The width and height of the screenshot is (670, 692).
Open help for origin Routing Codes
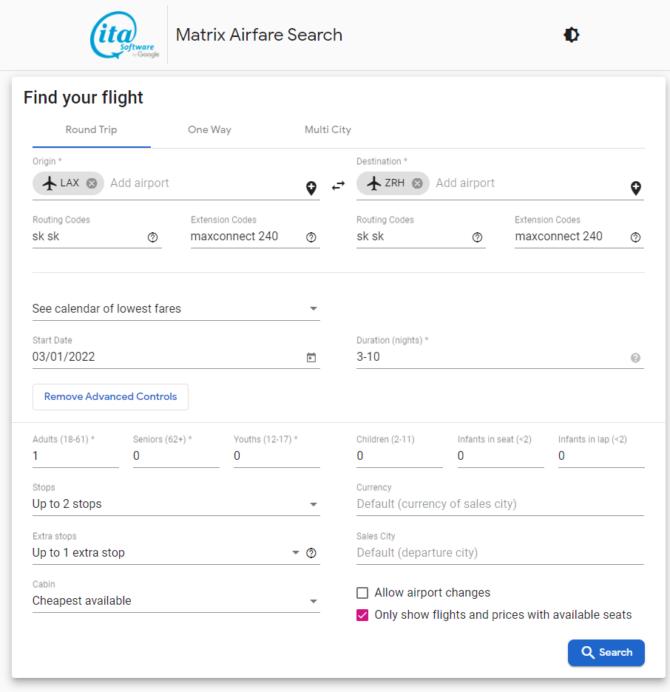coord(153,237)
